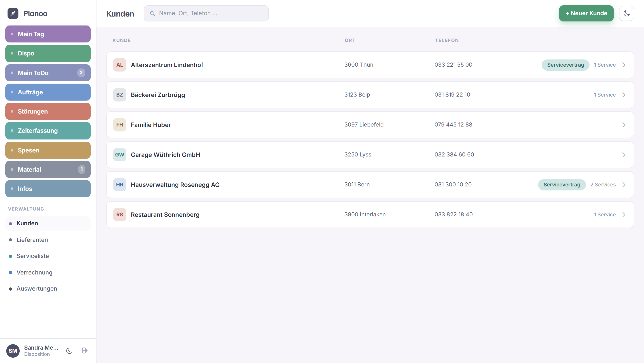Click phone number 079 445 12 88
644x363 pixels.
453,125
